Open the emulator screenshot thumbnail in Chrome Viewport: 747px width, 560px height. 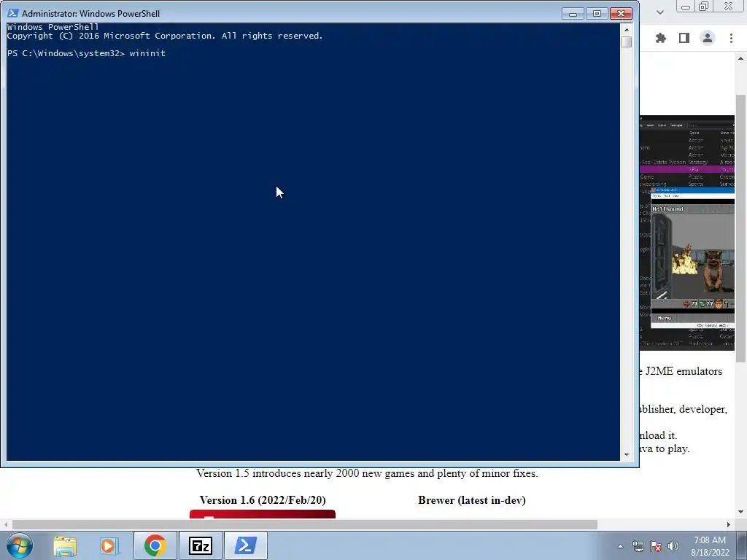pos(687,233)
